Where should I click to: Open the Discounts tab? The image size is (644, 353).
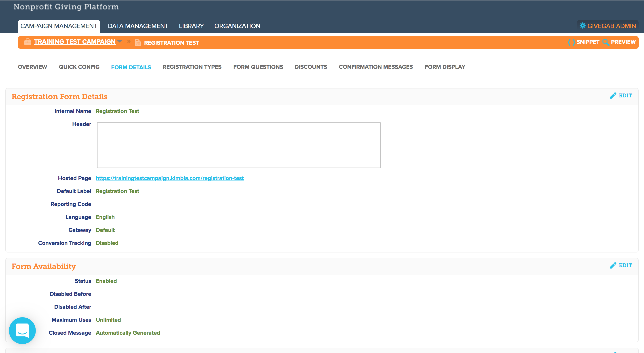(x=311, y=67)
